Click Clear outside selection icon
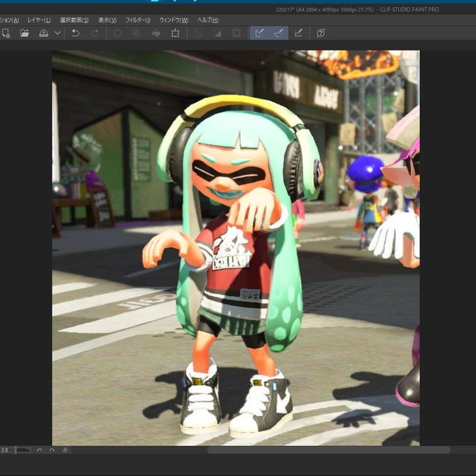The image size is (476, 476). tap(137, 33)
